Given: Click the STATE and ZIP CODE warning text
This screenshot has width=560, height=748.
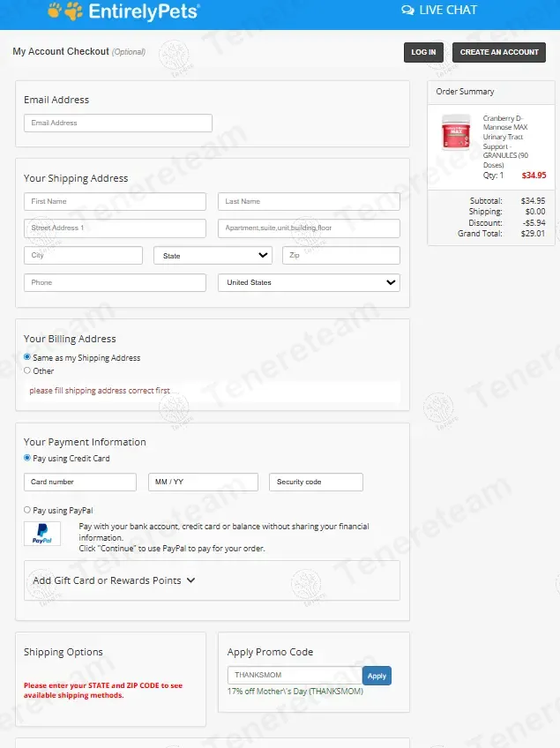Looking at the screenshot, I should coord(103,691).
